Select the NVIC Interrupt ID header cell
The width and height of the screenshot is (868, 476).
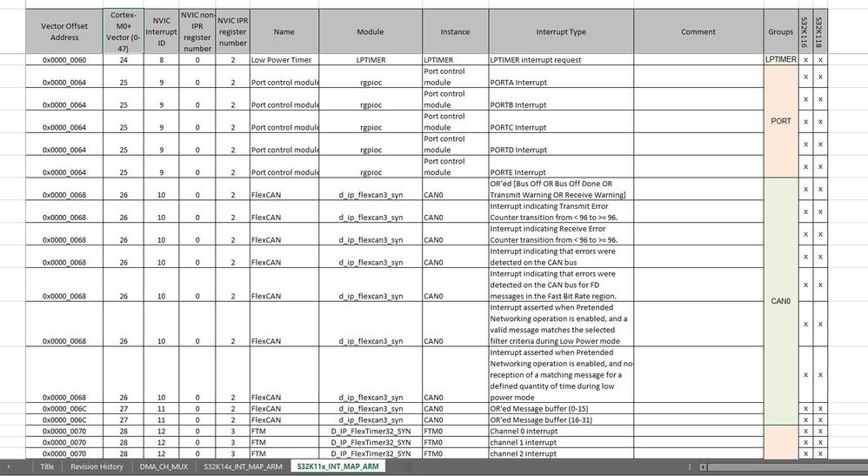pos(161,31)
